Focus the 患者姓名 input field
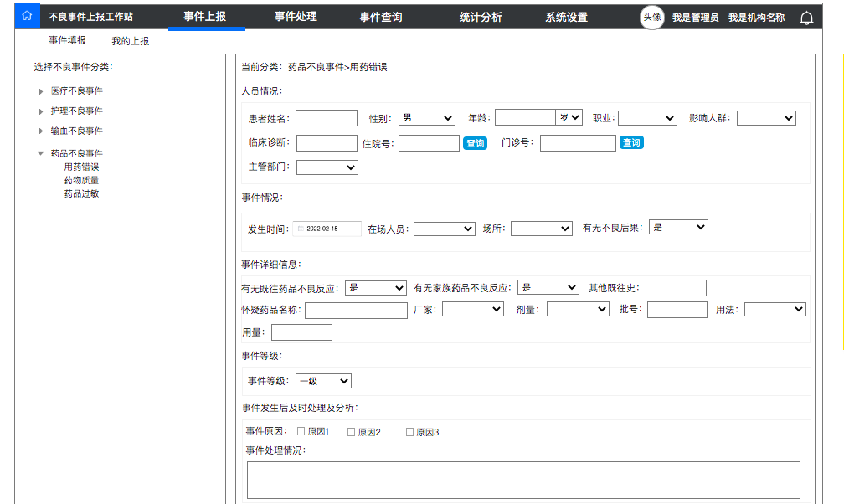Screen dimensions: 844x504 tap(327, 118)
